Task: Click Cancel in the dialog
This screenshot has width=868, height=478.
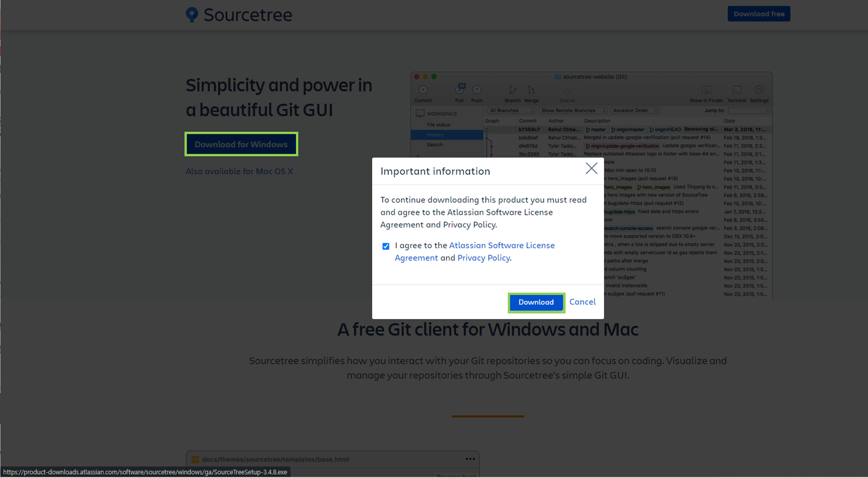Action: click(x=582, y=302)
